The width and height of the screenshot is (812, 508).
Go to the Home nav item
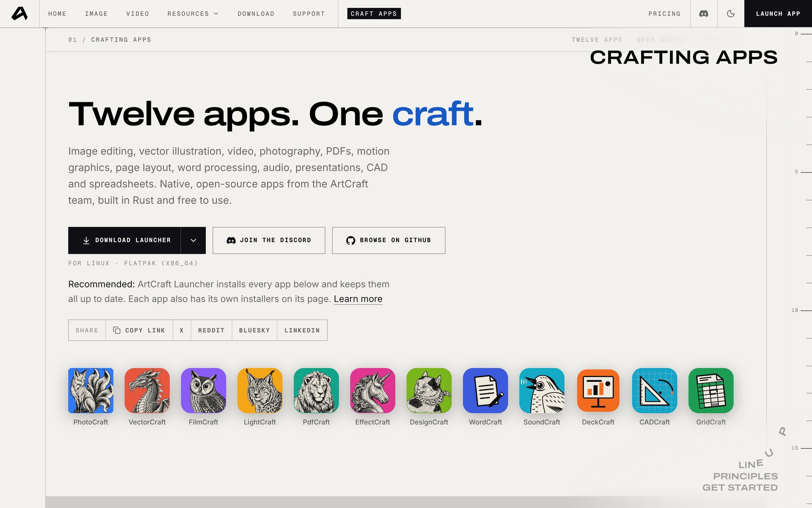click(57, 14)
